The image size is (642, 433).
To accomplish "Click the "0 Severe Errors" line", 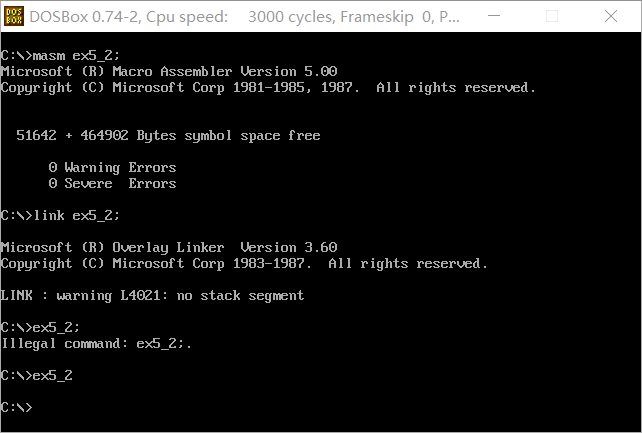I will (x=112, y=184).
